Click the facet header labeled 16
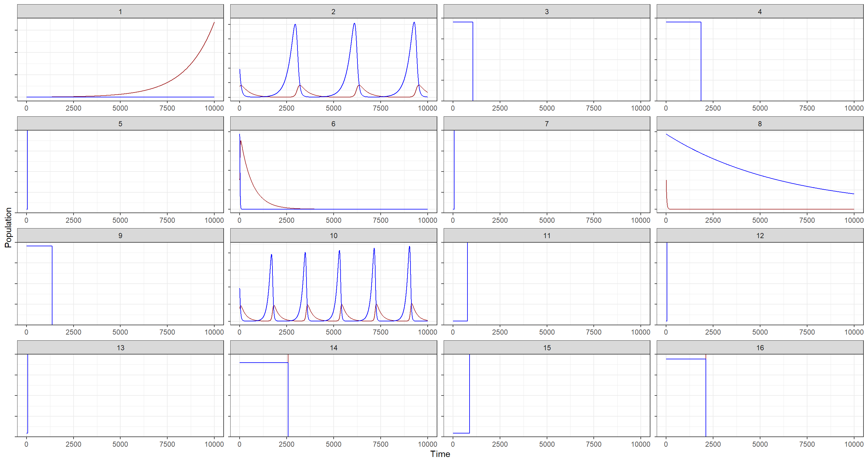 coord(760,348)
